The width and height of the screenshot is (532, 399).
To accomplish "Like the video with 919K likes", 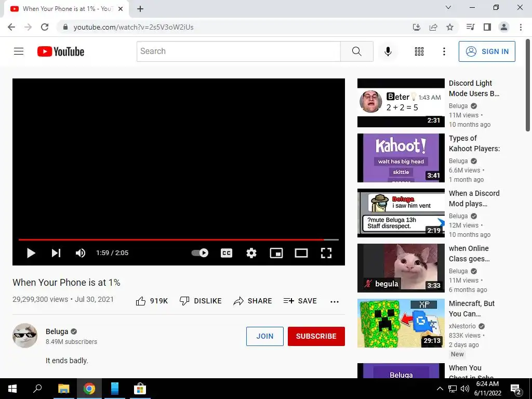I will pos(152,301).
